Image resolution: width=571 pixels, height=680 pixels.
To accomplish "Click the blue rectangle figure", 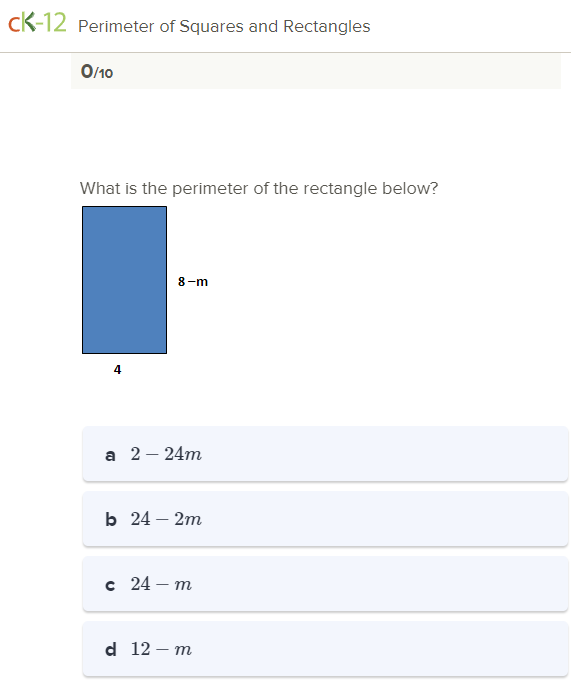I will (x=124, y=280).
